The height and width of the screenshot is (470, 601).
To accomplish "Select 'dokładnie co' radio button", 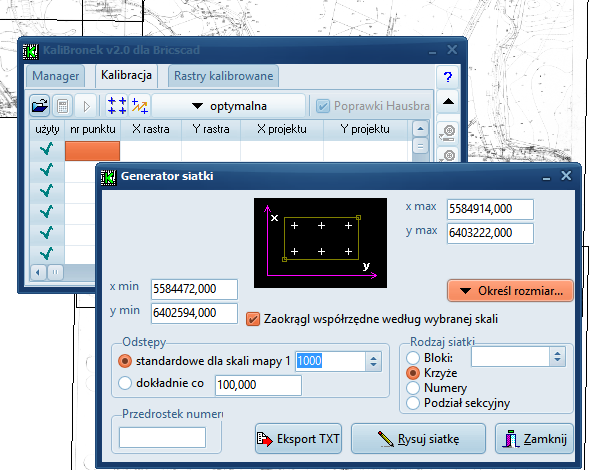I will [125, 382].
